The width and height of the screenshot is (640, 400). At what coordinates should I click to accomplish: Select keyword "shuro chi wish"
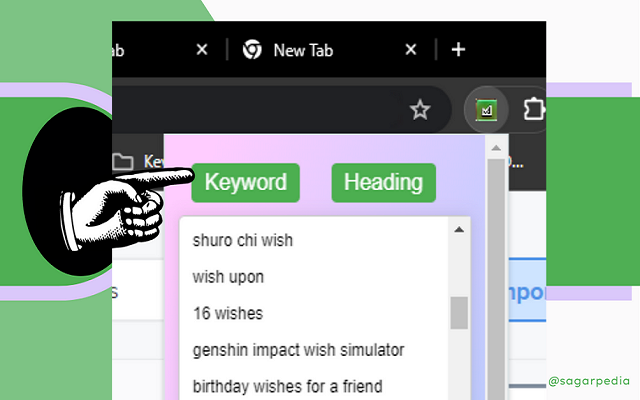[x=242, y=240]
